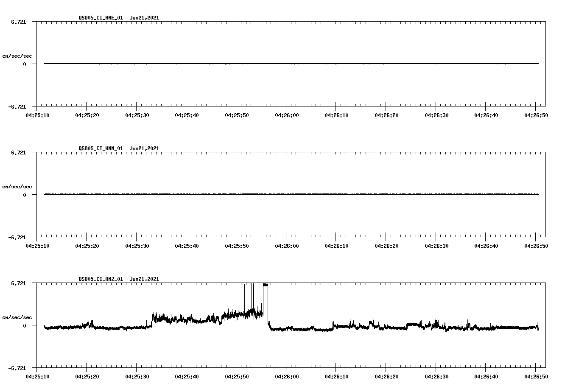Select the Jun21,2021 date on HNN plot

pos(145,148)
